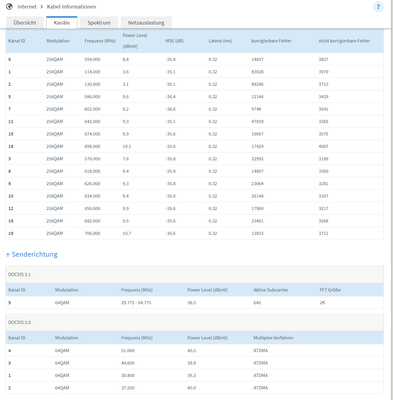Click the korrigierbare Fehler column header
This screenshot has width=393, height=400.
[271, 41]
